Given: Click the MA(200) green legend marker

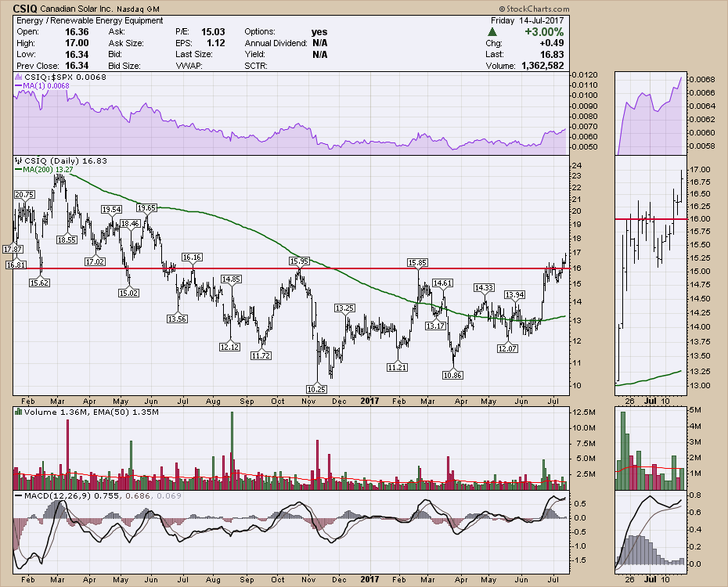Looking at the screenshot, I should (19, 170).
